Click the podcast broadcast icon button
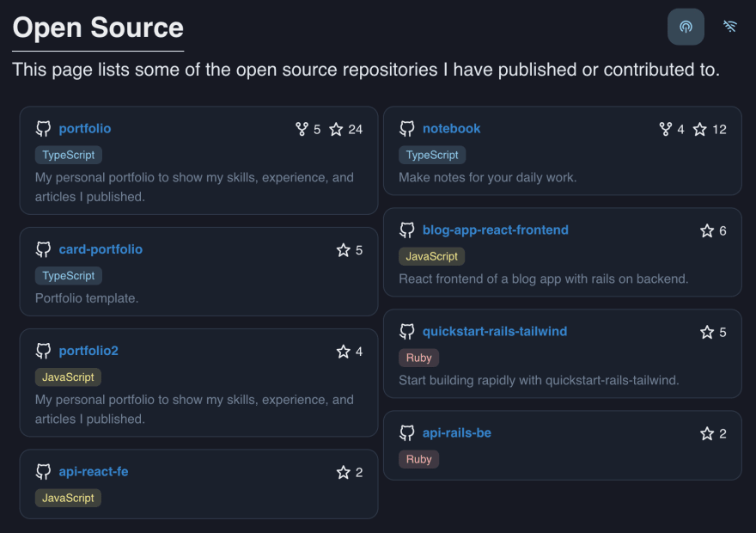This screenshot has height=533, width=756. click(x=686, y=27)
